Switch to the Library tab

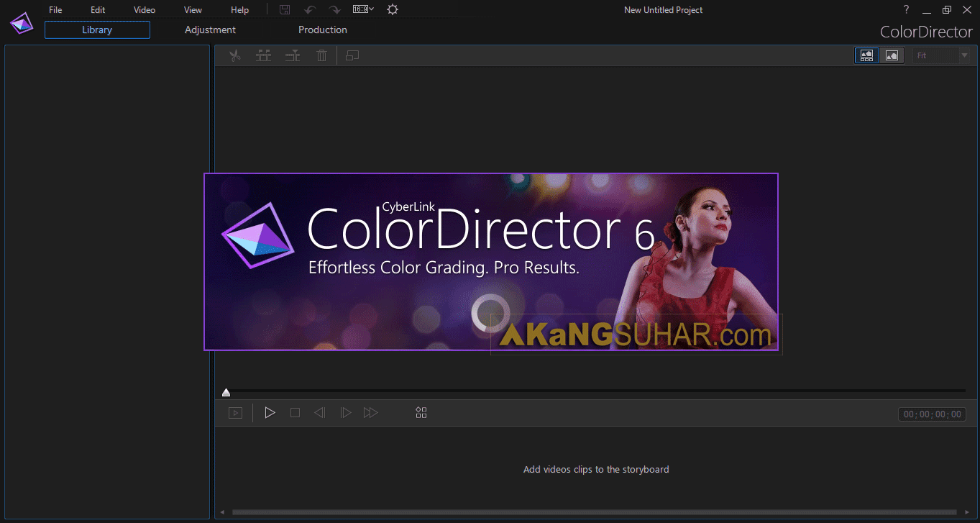point(97,29)
